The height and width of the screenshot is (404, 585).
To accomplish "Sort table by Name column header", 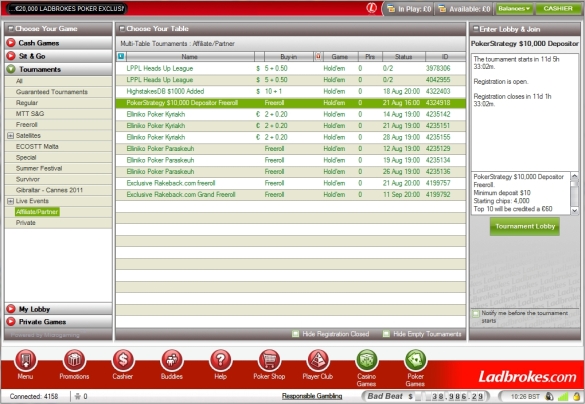I will [x=190, y=57].
